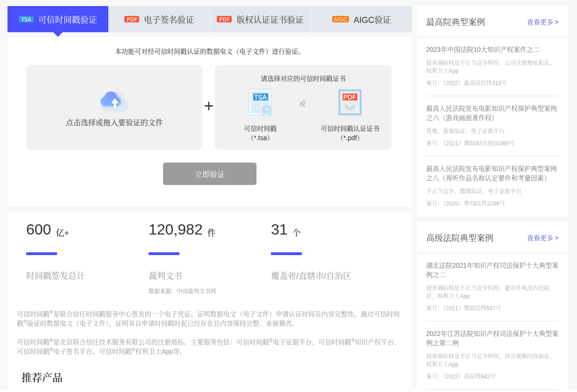Click 请选择对应的可信时间戳证书 prompt
Image resolution: width=577 pixels, height=392 pixels.
(x=303, y=79)
